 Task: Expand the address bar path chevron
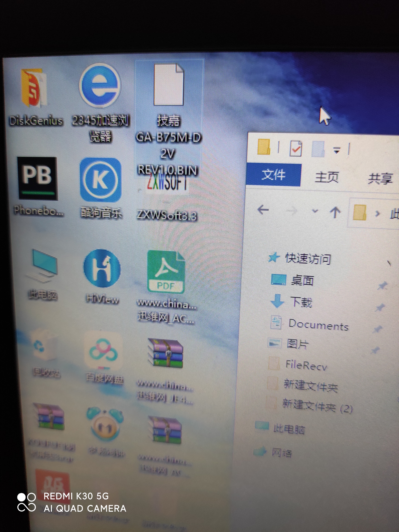click(377, 214)
